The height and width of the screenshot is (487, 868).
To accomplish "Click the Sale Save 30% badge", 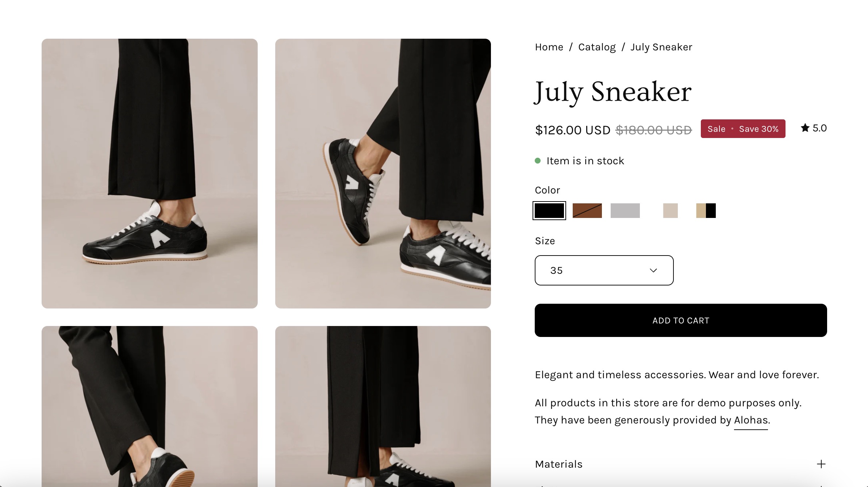I will click(743, 129).
